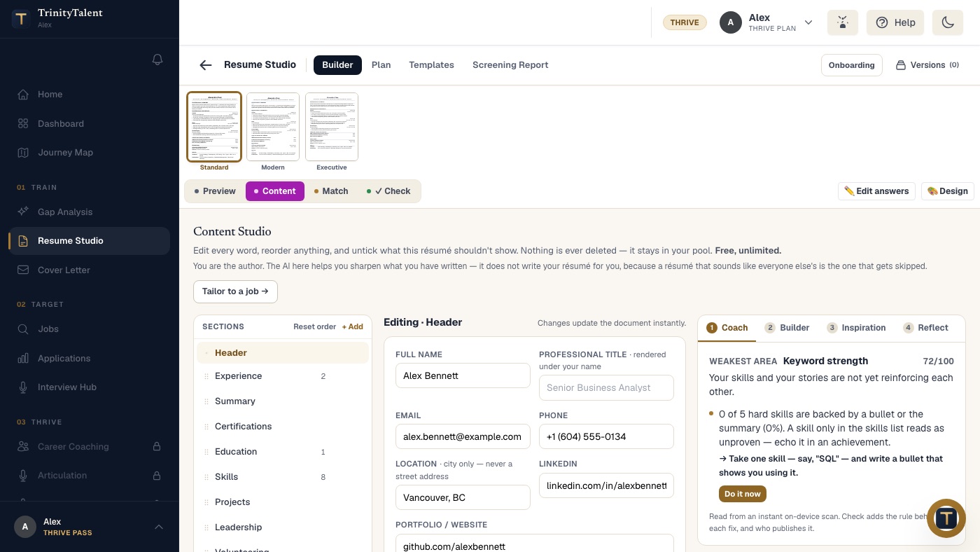Open the Builder coach tab

(787, 328)
